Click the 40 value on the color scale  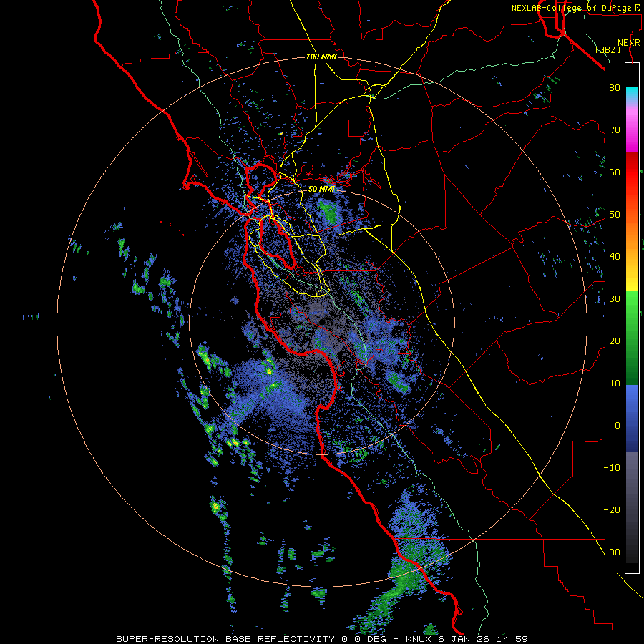click(615, 257)
